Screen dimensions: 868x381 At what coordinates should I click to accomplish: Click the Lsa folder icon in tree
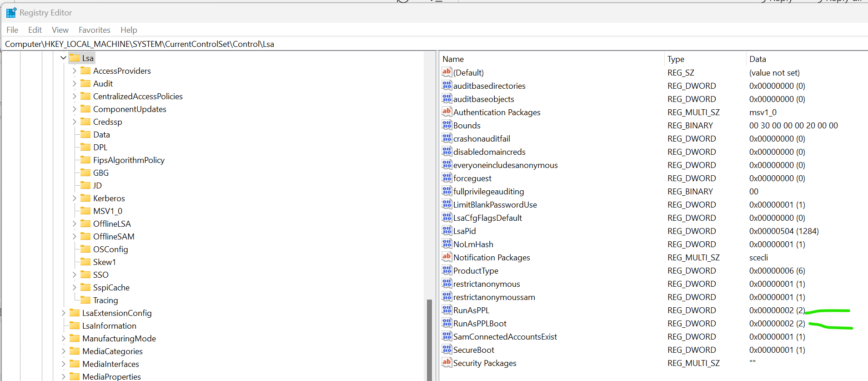pos(75,58)
